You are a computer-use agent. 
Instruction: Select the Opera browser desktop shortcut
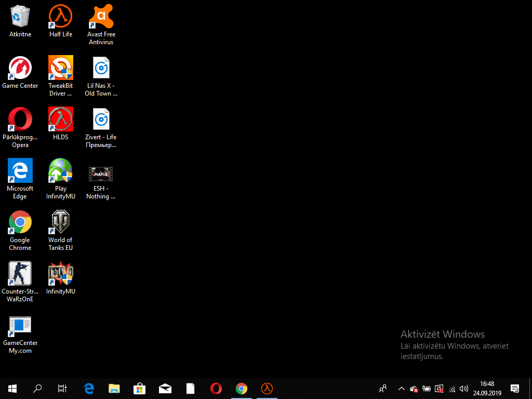pos(20,128)
